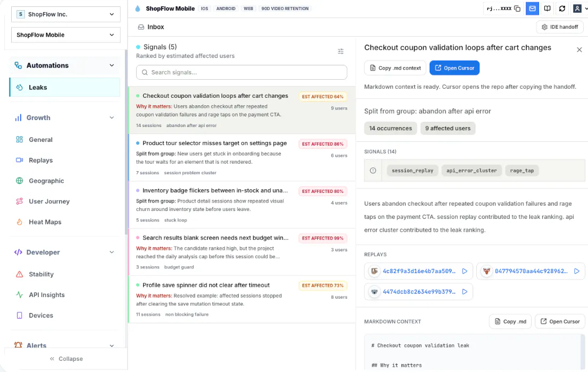Click the Devices phone icon
588x372 pixels.
pyautogui.click(x=20, y=315)
